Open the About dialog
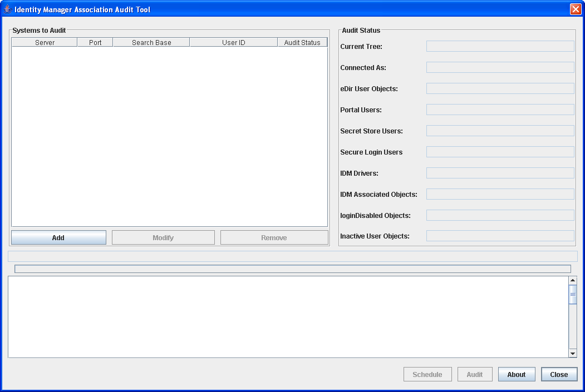This screenshot has width=585, height=392. pos(517,374)
